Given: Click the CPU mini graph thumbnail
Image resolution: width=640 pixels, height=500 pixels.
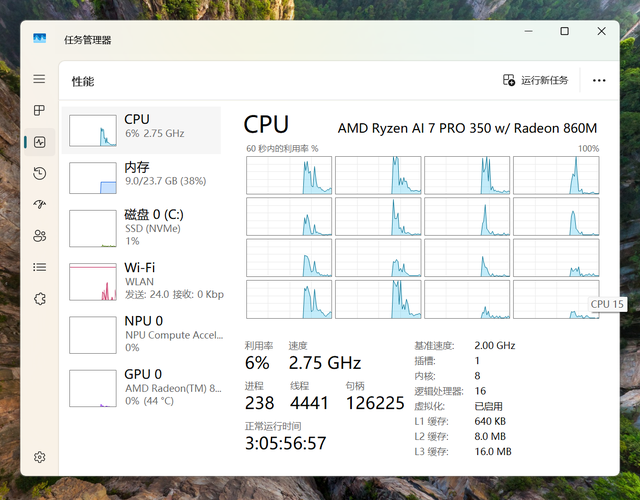Looking at the screenshot, I should coord(93,131).
